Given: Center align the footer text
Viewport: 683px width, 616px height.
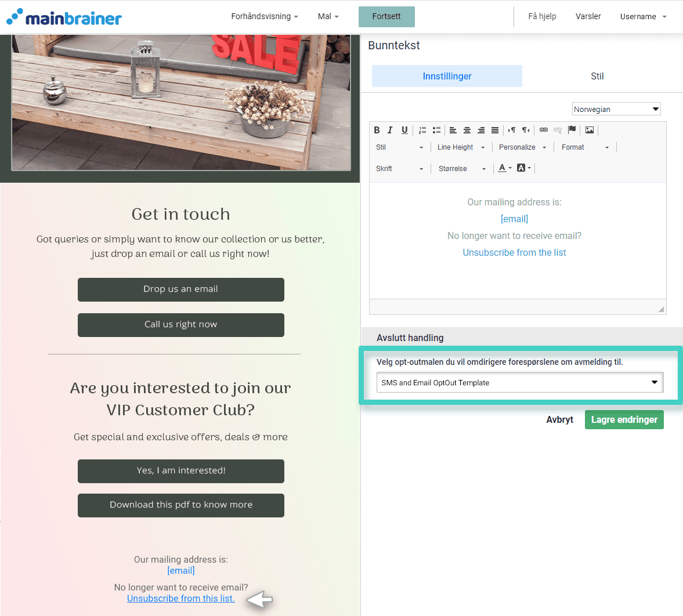Looking at the screenshot, I should pos(467,130).
